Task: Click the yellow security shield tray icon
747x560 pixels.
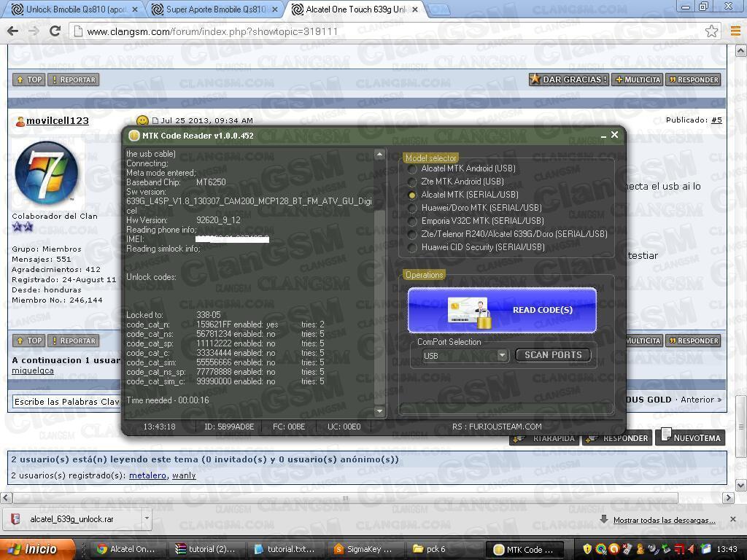Action: point(587,549)
